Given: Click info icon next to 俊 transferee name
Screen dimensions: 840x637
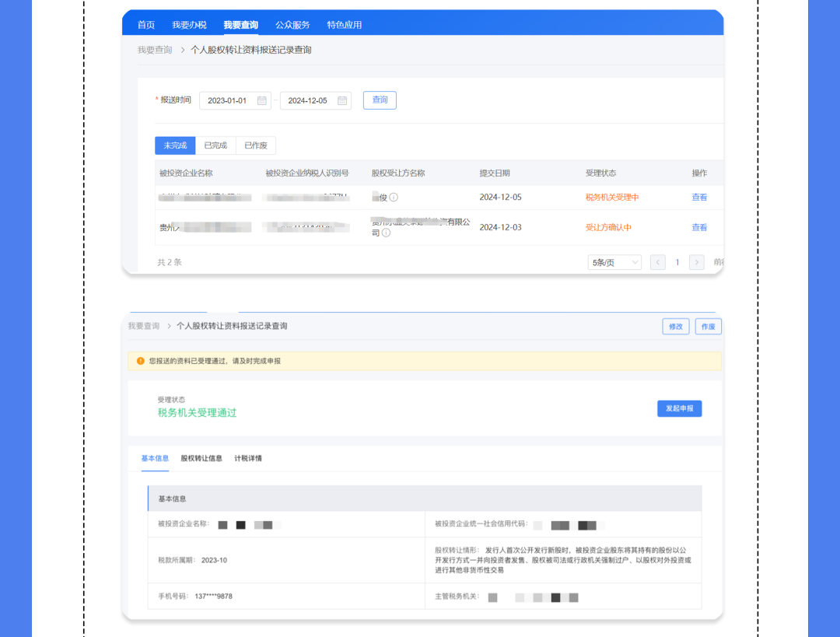Looking at the screenshot, I should (394, 197).
